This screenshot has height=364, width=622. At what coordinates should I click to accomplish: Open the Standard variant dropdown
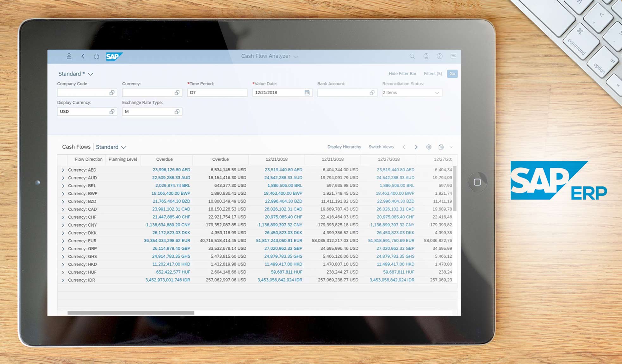90,74
